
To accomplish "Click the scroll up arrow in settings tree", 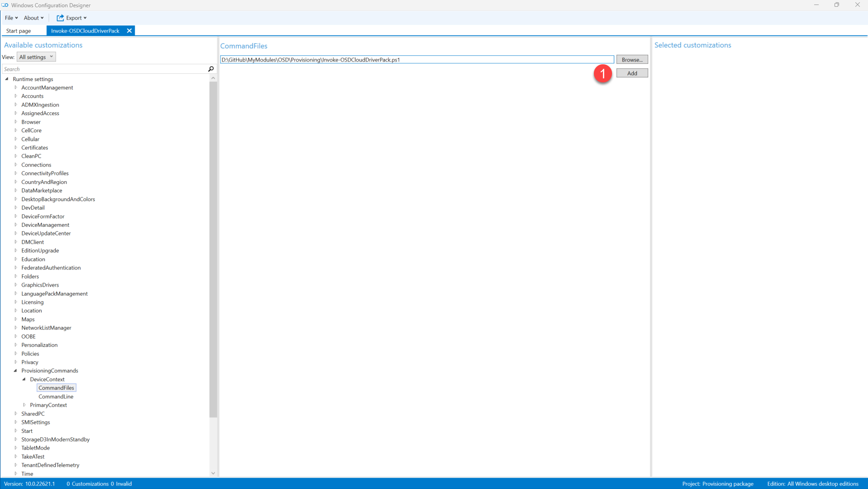I will click(x=213, y=78).
